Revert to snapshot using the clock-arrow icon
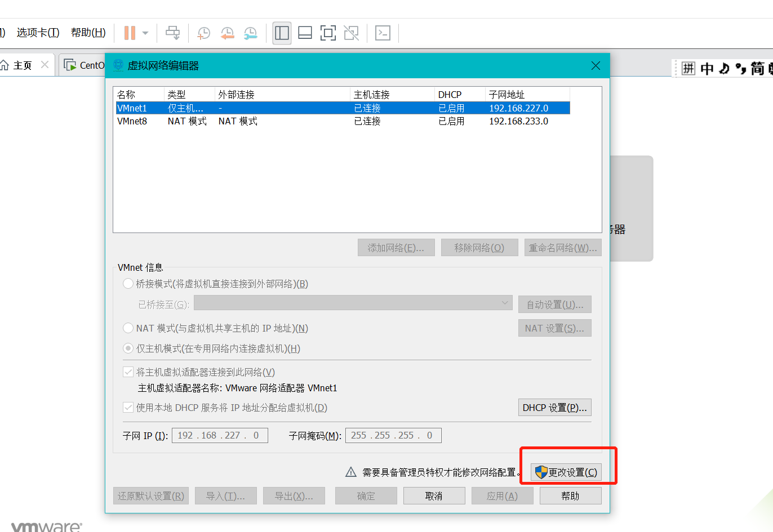The height and width of the screenshot is (532, 773). click(x=227, y=33)
